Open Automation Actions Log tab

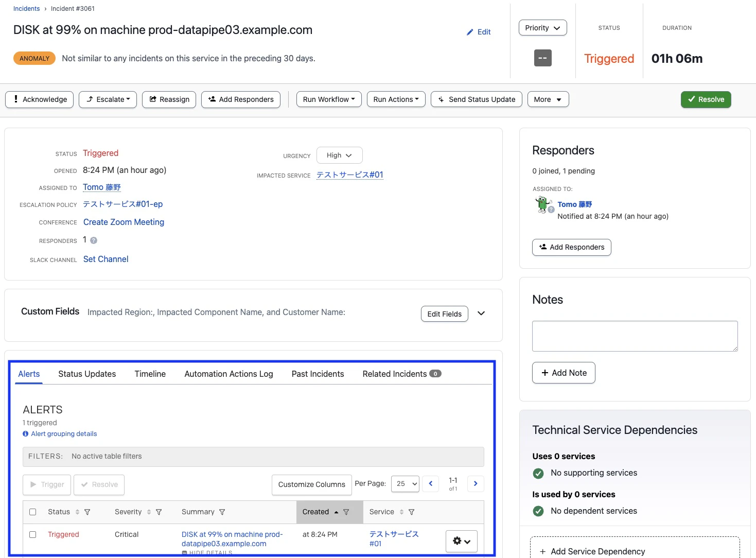click(x=229, y=374)
